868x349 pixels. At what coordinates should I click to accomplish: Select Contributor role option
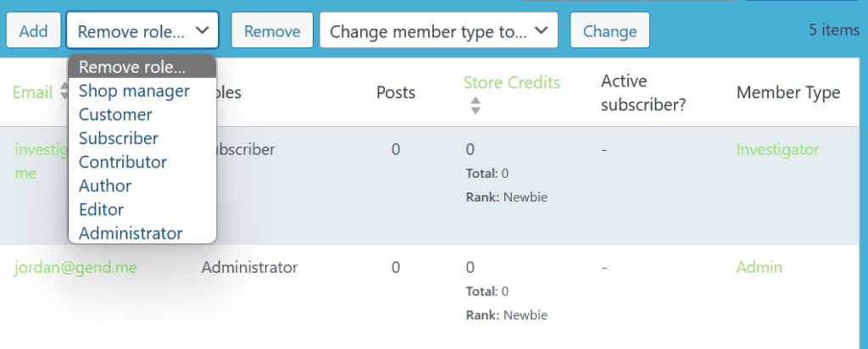click(x=123, y=162)
